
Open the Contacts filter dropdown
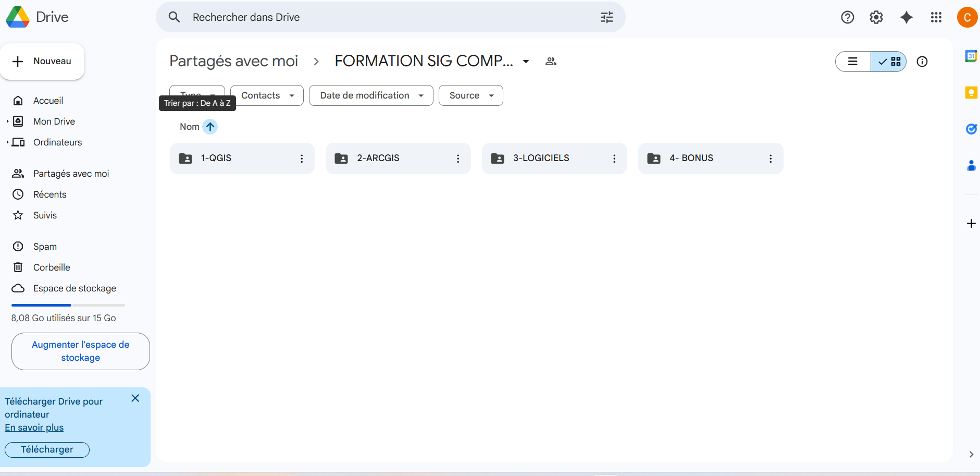pyautogui.click(x=267, y=95)
